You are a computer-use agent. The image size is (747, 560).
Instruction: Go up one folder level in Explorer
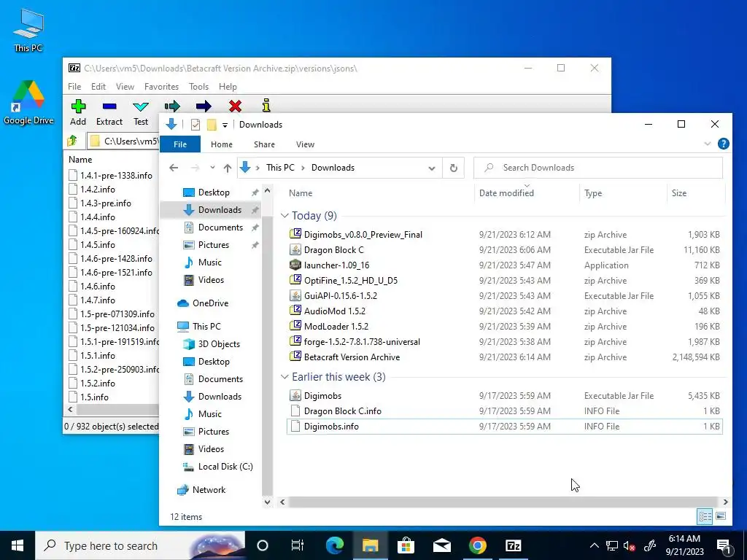pyautogui.click(x=228, y=168)
